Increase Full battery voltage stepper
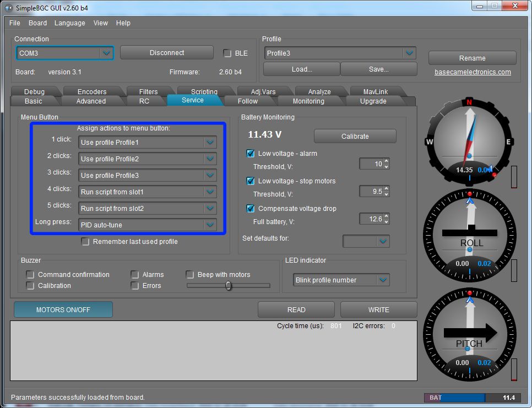Image resolution: width=532 pixels, height=408 pixels. [387, 216]
